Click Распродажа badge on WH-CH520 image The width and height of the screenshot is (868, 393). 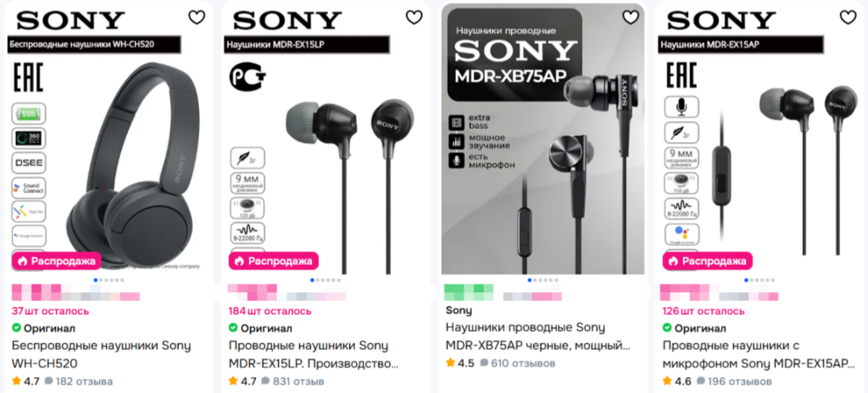pyautogui.click(x=57, y=261)
